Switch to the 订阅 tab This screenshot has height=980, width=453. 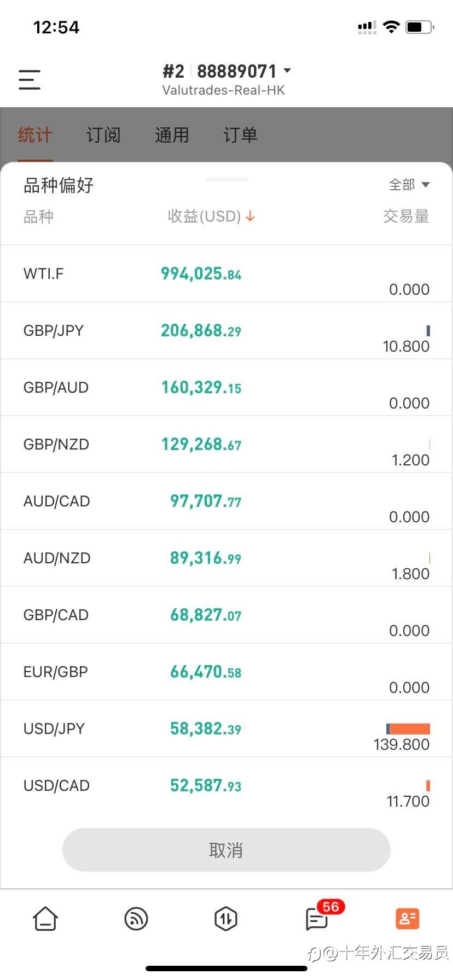coord(103,135)
